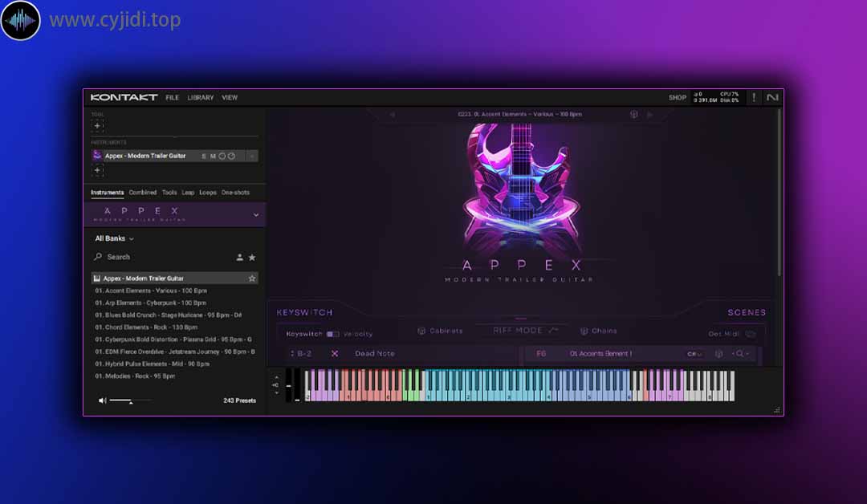Click the '01 Accents Element 1' scene name
867x504 pixels.
click(600, 354)
